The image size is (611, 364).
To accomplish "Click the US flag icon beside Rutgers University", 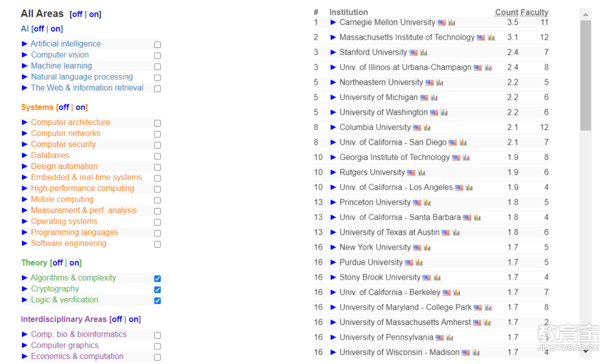I will (x=411, y=172).
